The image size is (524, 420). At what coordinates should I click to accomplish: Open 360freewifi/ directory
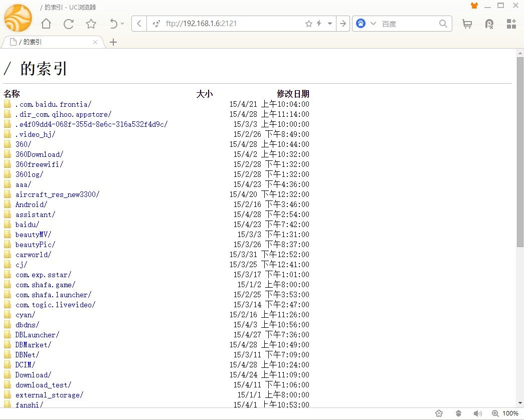[x=39, y=164]
